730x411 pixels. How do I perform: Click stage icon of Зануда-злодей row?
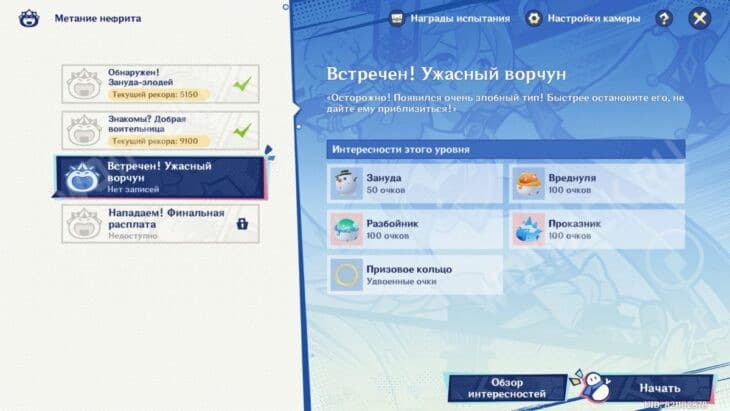tap(84, 84)
